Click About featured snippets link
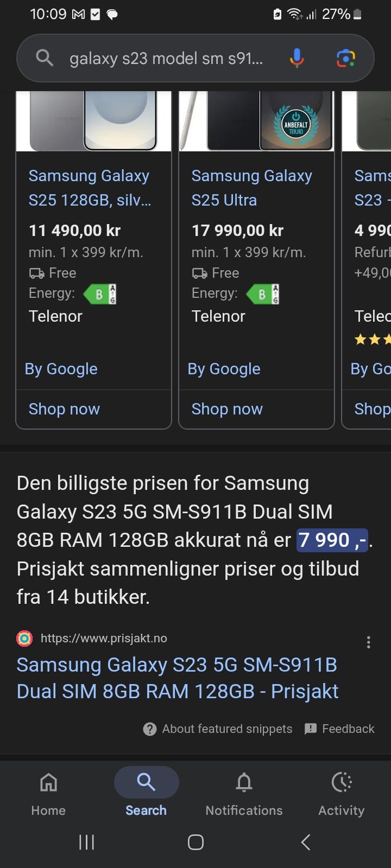This screenshot has width=391, height=868. [x=217, y=729]
